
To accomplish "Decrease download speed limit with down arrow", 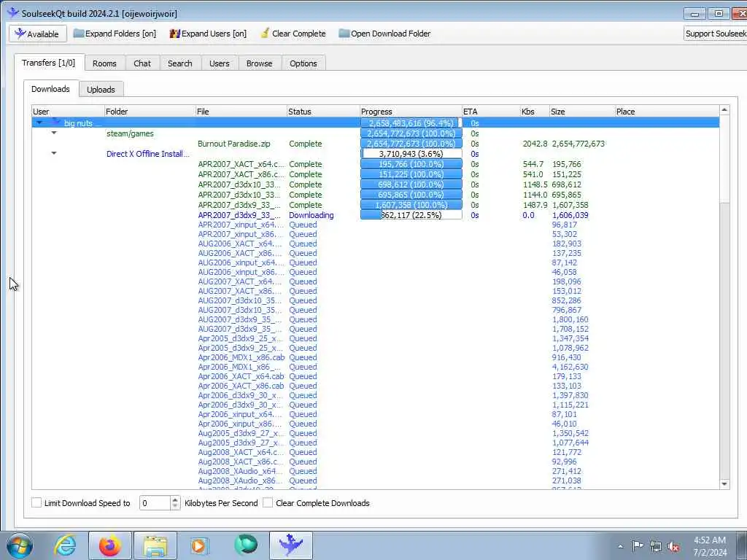I will point(175,506).
